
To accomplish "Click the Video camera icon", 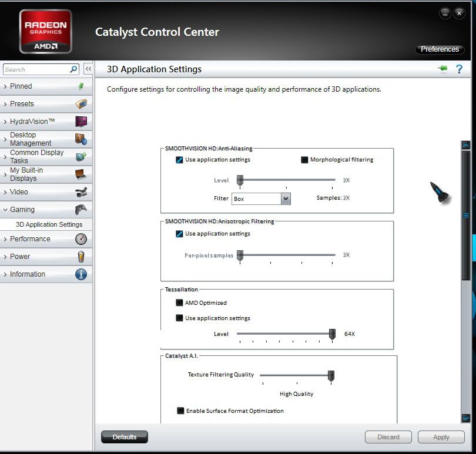I will [x=81, y=192].
